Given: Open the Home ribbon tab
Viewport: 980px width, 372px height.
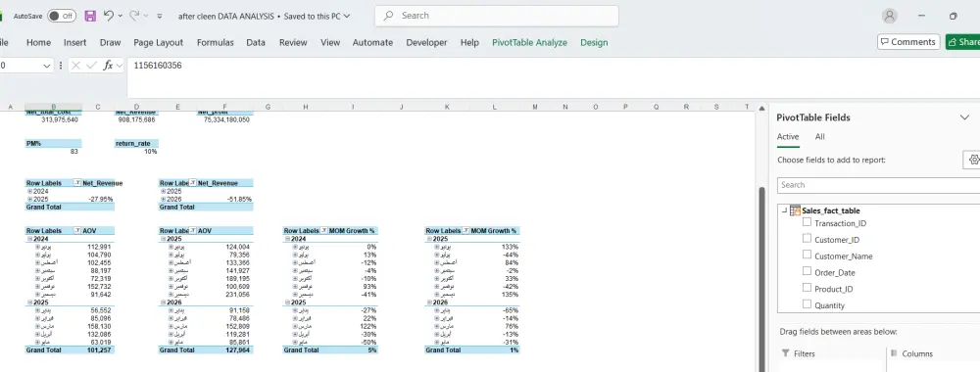Looking at the screenshot, I should point(39,42).
